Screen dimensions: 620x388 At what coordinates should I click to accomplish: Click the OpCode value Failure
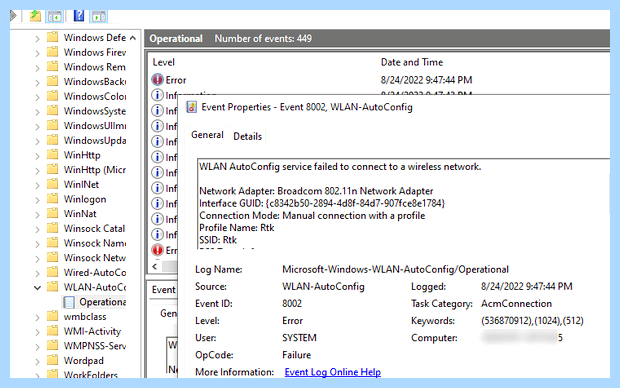[x=296, y=355]
